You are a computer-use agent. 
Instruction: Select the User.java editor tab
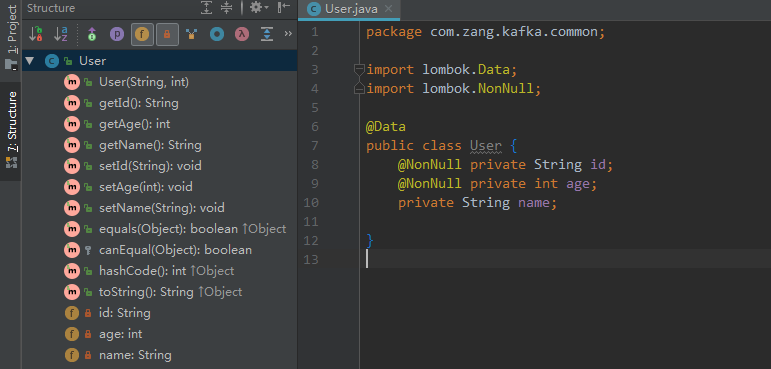click(x=345, y=9)
